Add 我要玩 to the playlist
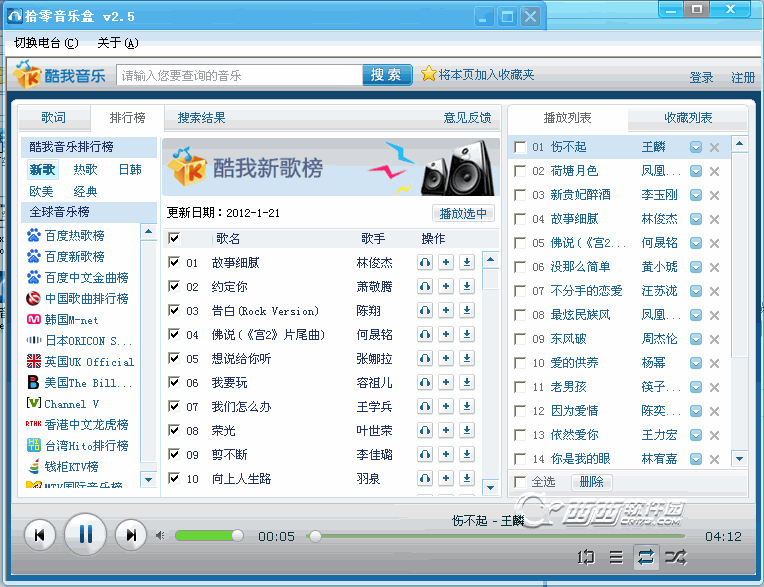The image size is (764, 587). point(446,382)
